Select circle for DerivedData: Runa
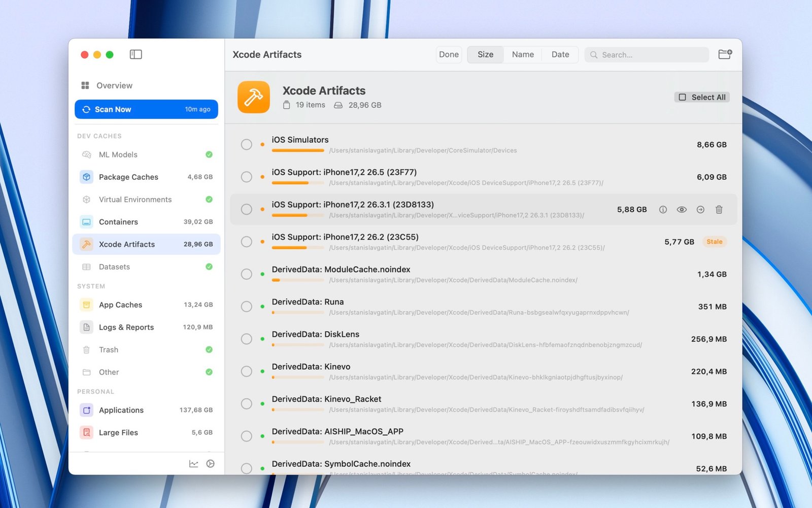 247,306
